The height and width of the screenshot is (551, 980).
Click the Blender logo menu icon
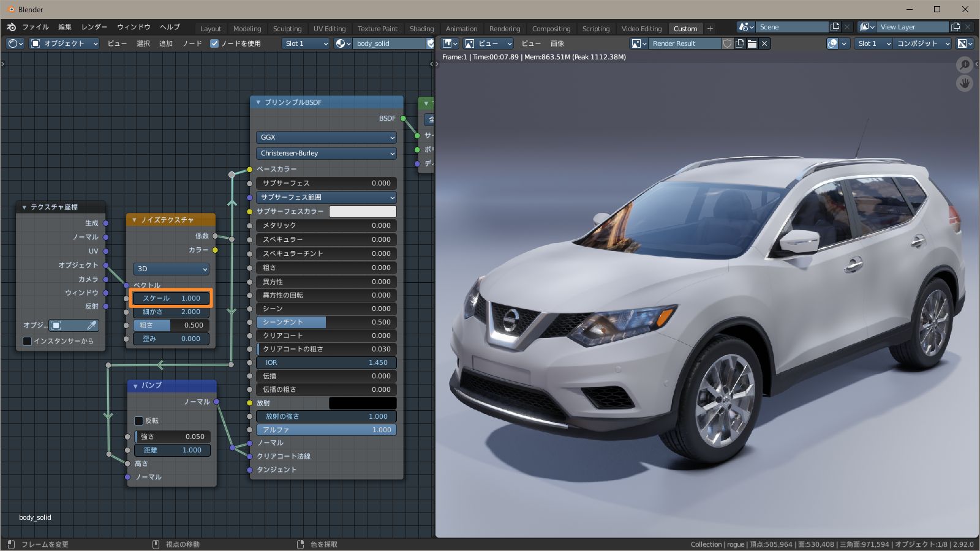11,27
